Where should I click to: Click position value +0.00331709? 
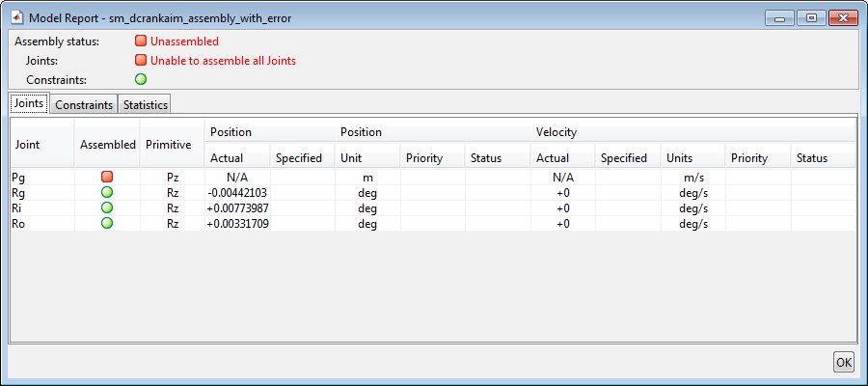tap(237, 224)
